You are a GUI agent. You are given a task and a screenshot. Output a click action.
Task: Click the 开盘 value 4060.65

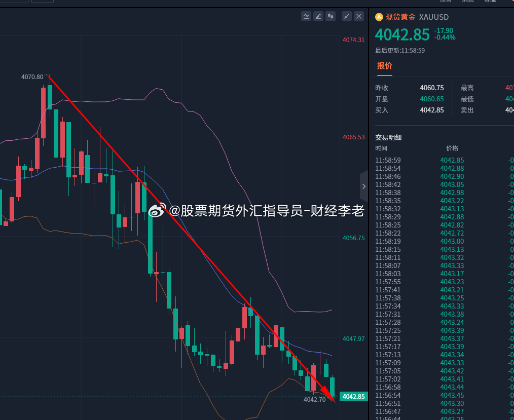click(432, 99)
